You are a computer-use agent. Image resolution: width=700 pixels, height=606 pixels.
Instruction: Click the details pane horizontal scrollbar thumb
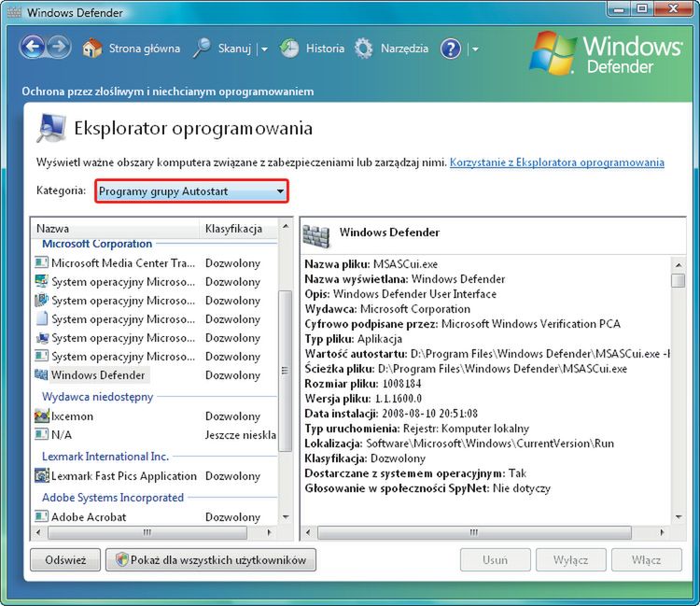[x=474, y=532]
